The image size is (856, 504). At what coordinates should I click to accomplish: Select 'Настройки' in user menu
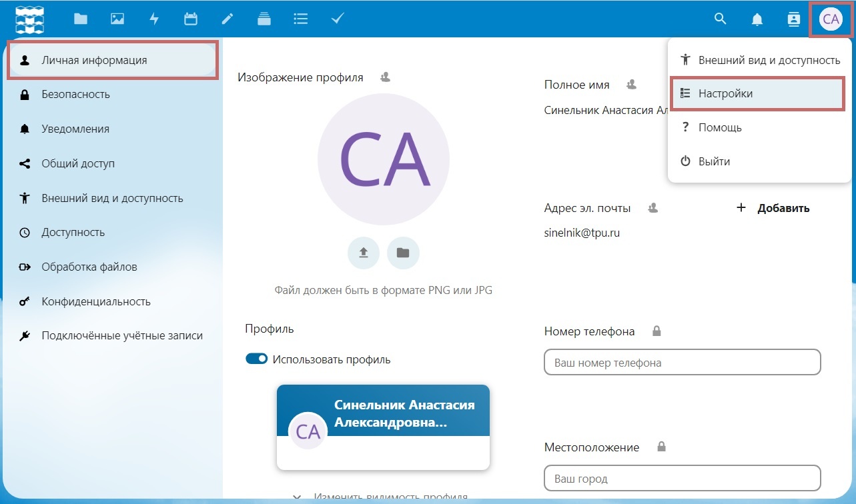click(x=757, y=94)
